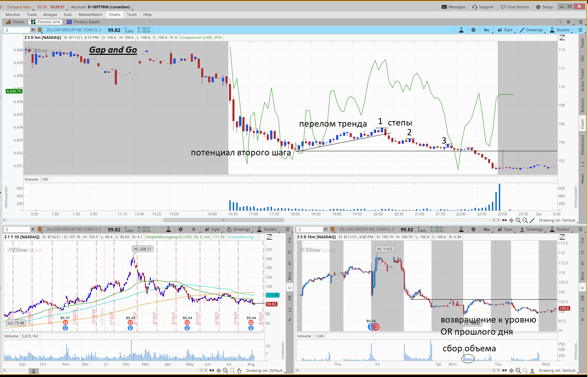Toggle L2 side panel of top chart
Viewport: 588px width, 377px height.
(582, 164)
